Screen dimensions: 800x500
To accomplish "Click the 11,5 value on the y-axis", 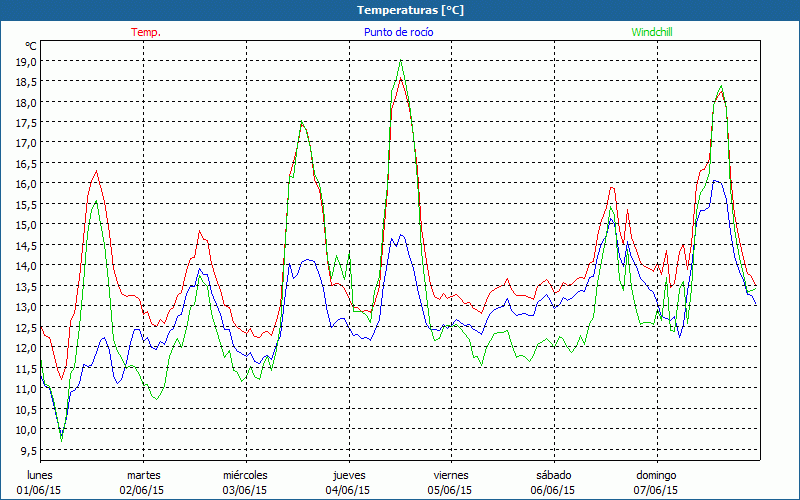I will (26, 368).
